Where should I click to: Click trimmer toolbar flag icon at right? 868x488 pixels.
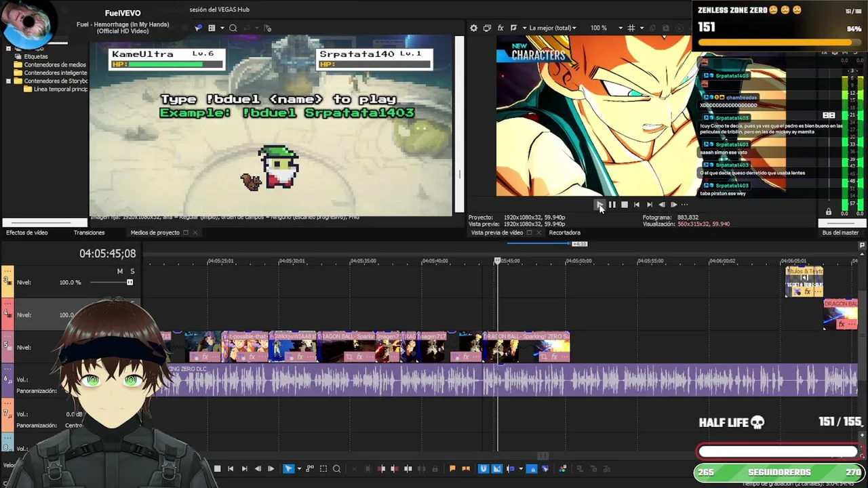point(267,28)
